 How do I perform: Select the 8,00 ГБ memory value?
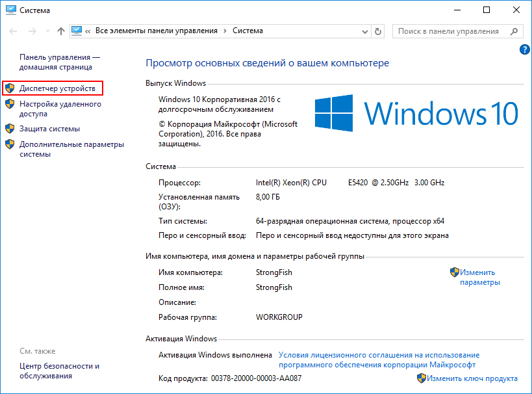(268, 197)
